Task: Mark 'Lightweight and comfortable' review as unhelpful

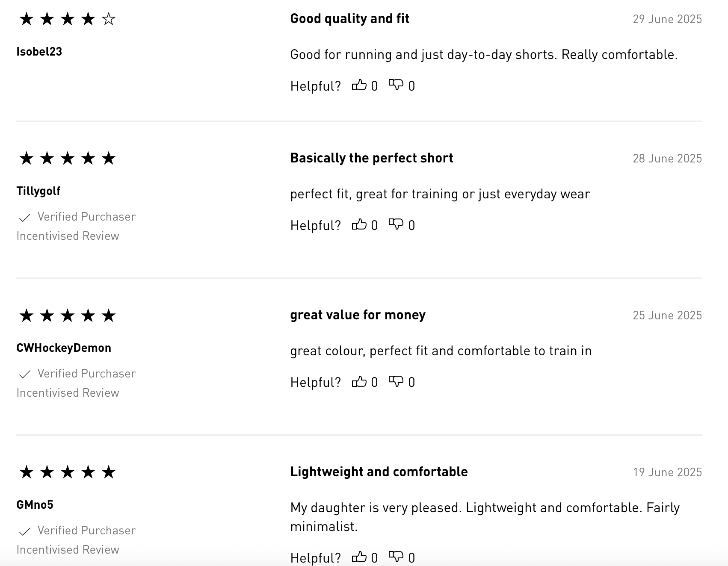Action: (396, 557)
